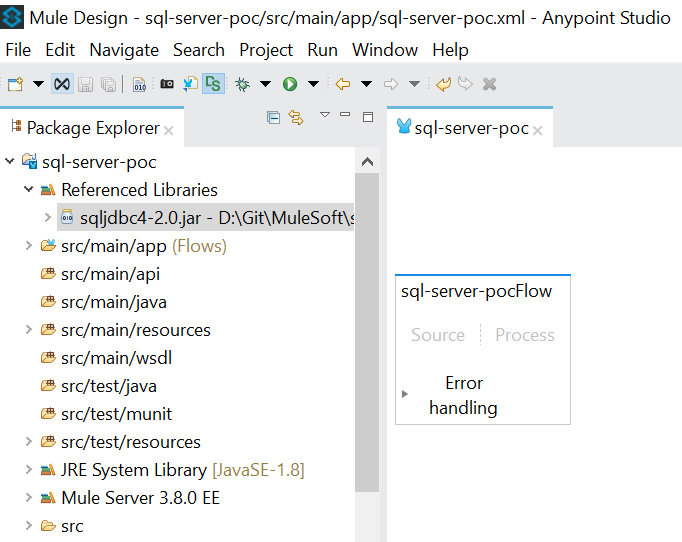This screenshot has width=682, height=542.
Task: Click the Save All toolbar icon
Action: pos(108,84)
